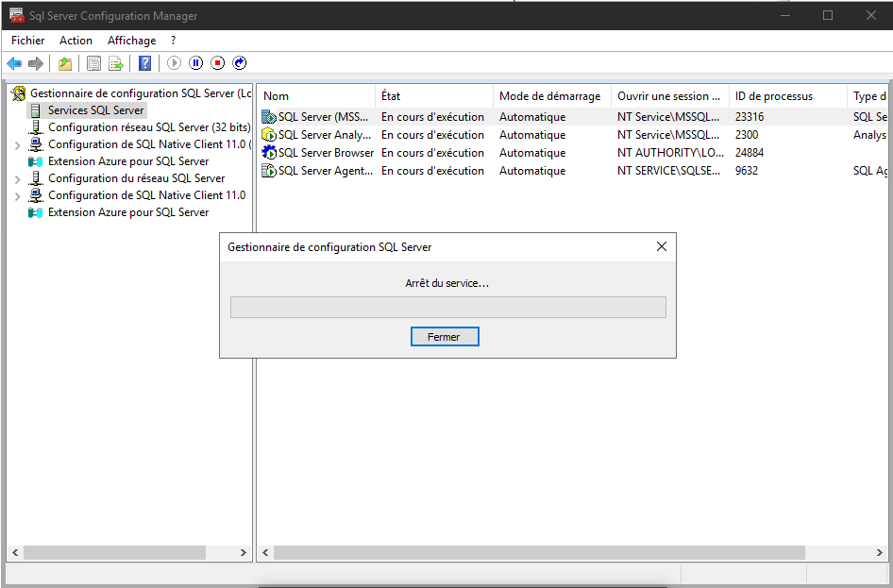This screenshot has height=588, width=893.
Task: Click the SQL Server Agent service icon
Action: coord(269,171)
